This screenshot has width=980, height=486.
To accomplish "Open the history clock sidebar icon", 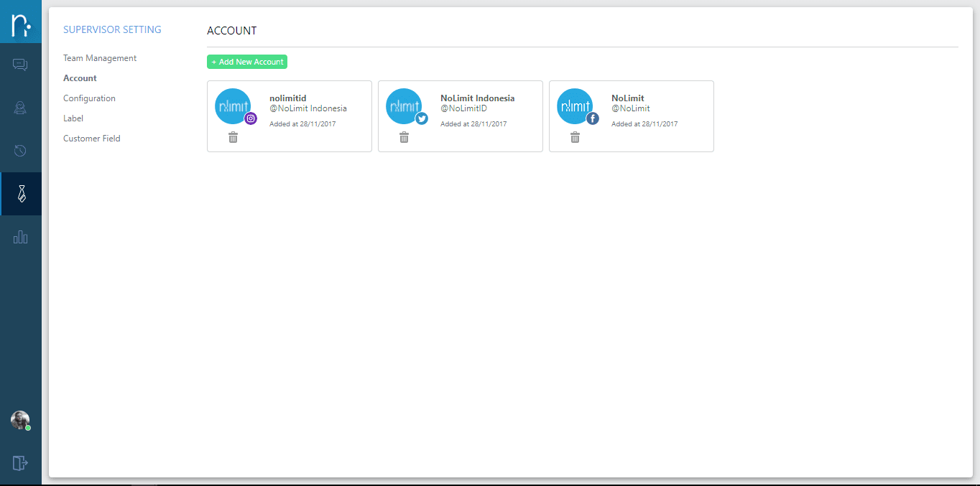I will click(x=20, y=151).
